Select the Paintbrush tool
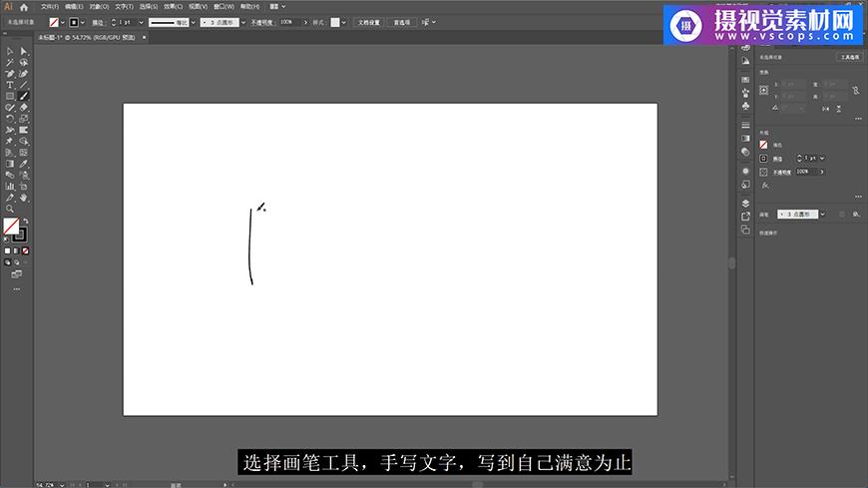This screenshot has height=488, width=868. (x=23, y=97)
